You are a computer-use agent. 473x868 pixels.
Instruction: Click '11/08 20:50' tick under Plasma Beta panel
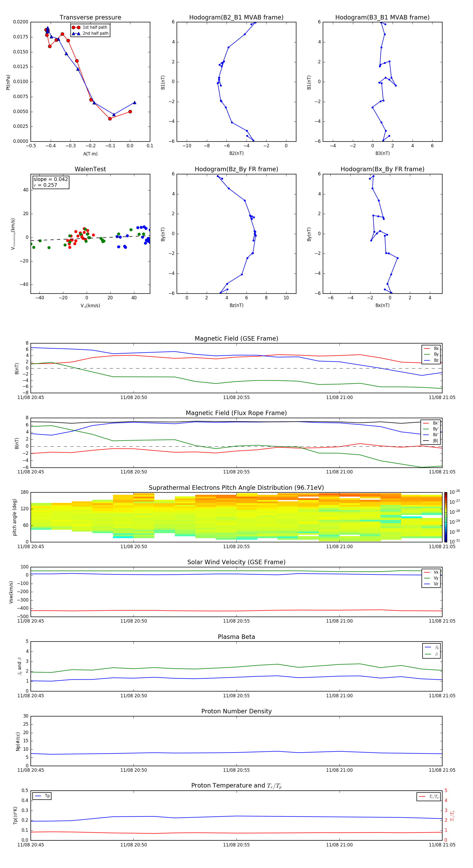tap(134, 696)
